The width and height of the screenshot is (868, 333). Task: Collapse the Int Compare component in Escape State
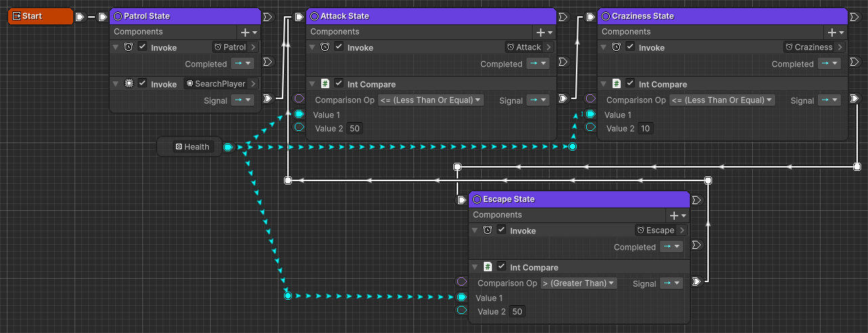coord(474,267)
